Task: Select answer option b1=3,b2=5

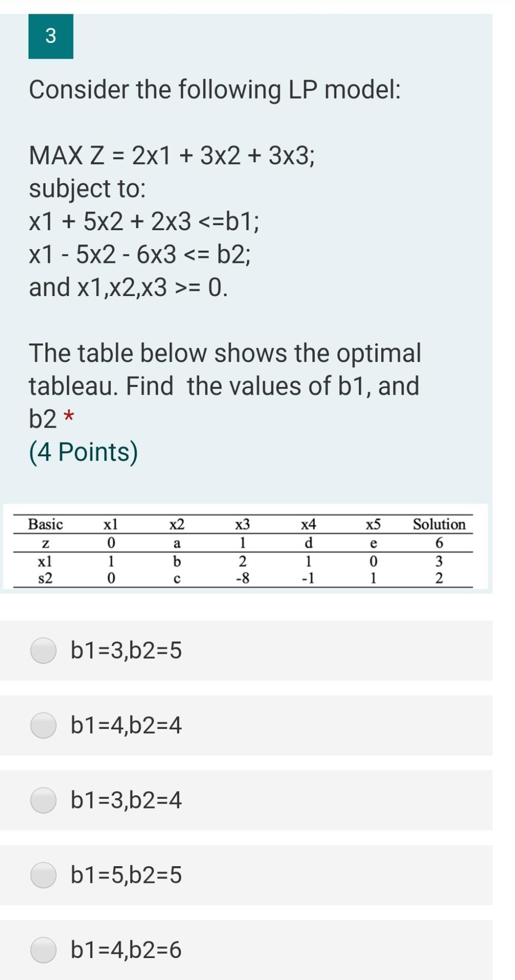Action: [126, 650]
